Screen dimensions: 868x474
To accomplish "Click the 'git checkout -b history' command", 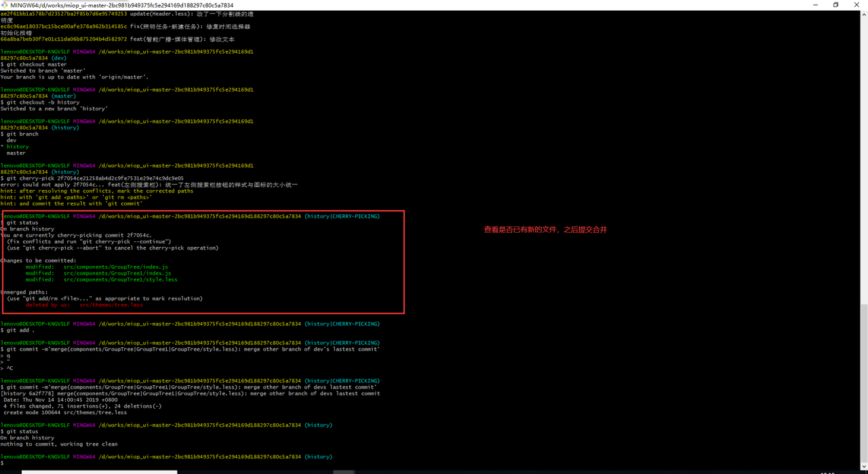I will point(40,102).
